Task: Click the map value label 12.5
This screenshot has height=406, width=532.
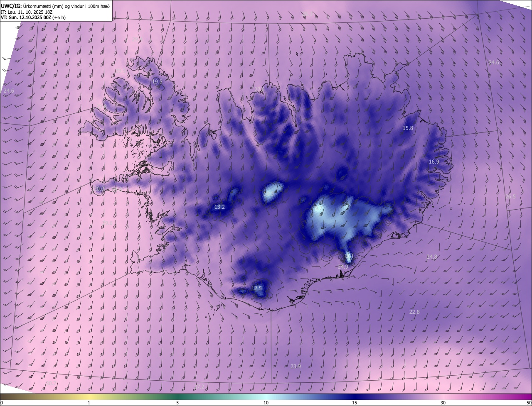Action: click(257, 288)
